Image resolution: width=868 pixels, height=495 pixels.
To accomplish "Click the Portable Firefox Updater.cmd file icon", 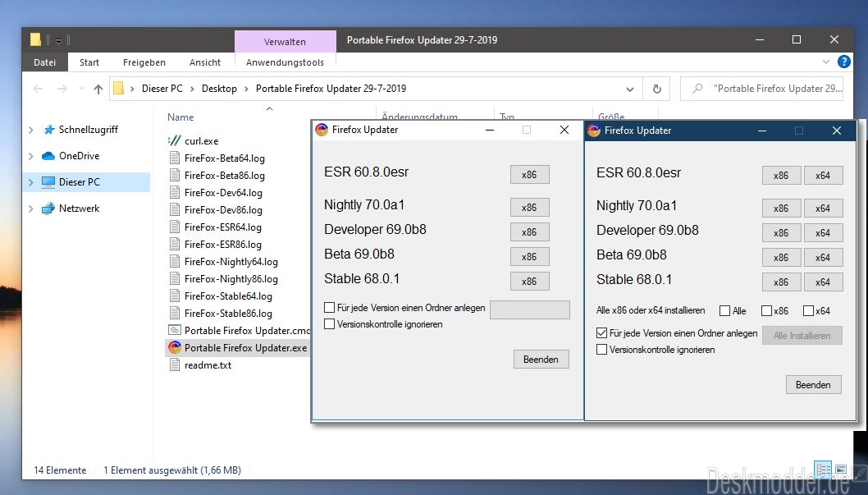I will tap(175, 330).
